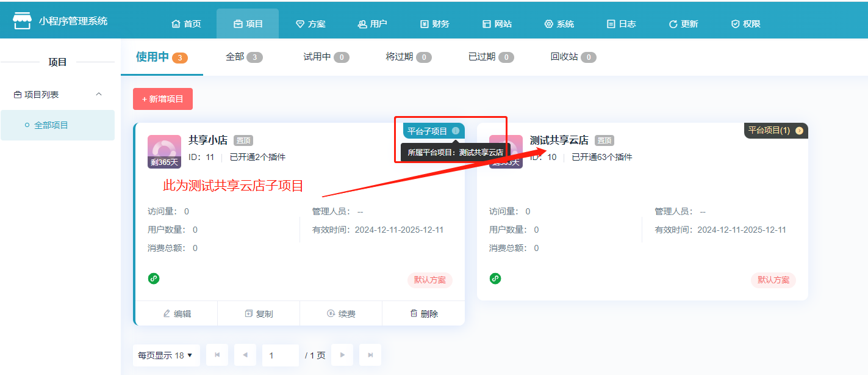Click the 新增项目 button
Screen dimensions: 868x375
pyautogui.click(x=163, y=99)
